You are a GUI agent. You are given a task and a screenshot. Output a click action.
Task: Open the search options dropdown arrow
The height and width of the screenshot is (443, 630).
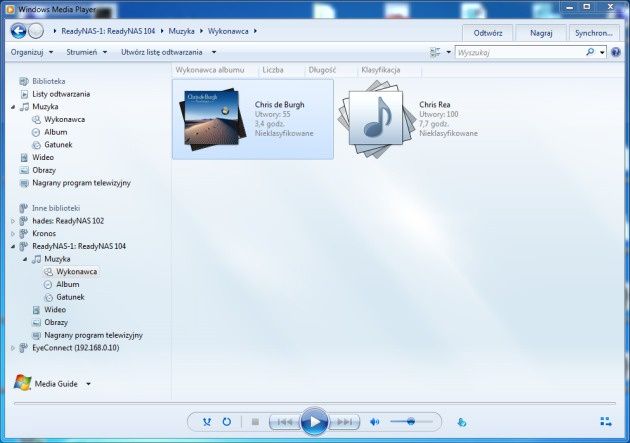pos(602,52)
